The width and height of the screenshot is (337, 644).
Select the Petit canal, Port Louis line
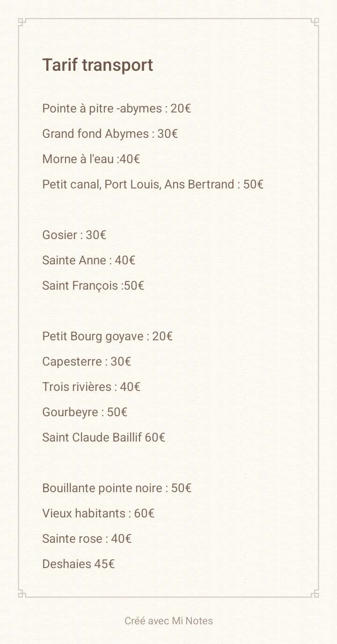coord(153,185)
